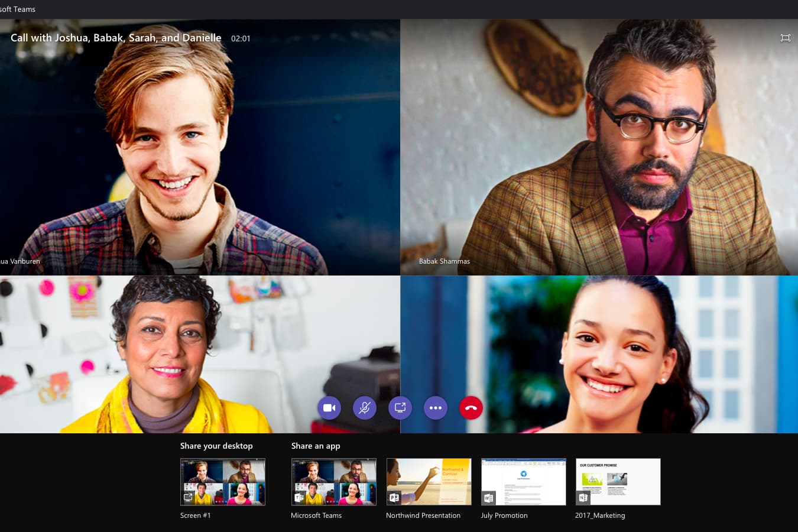
Task: Unmute the microphone
Action: [365, 408]
